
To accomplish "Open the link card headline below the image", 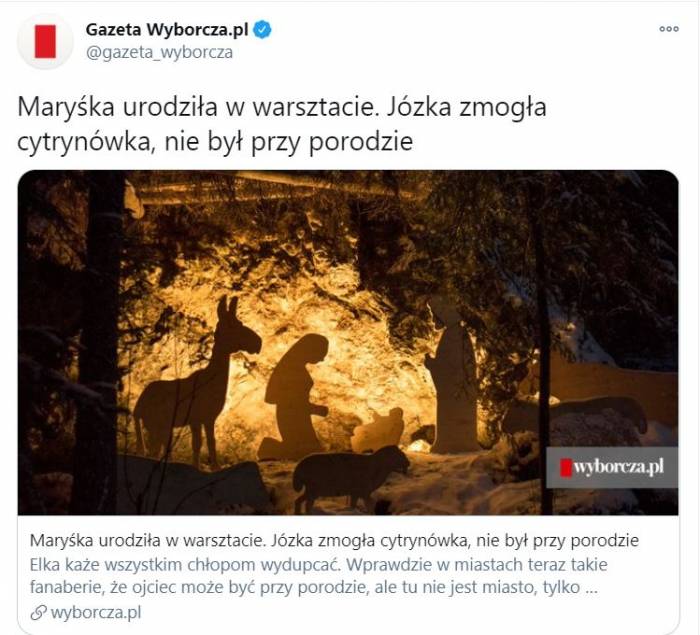I will point(334,540).
